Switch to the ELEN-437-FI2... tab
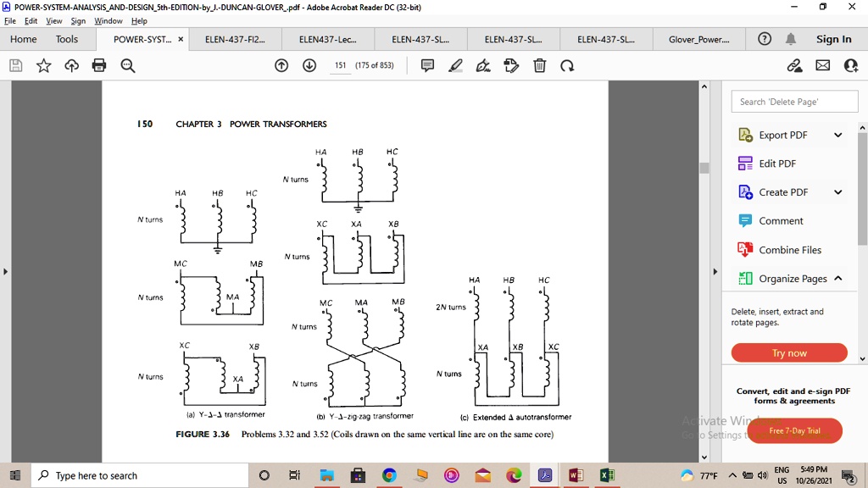 coord(235,39)
